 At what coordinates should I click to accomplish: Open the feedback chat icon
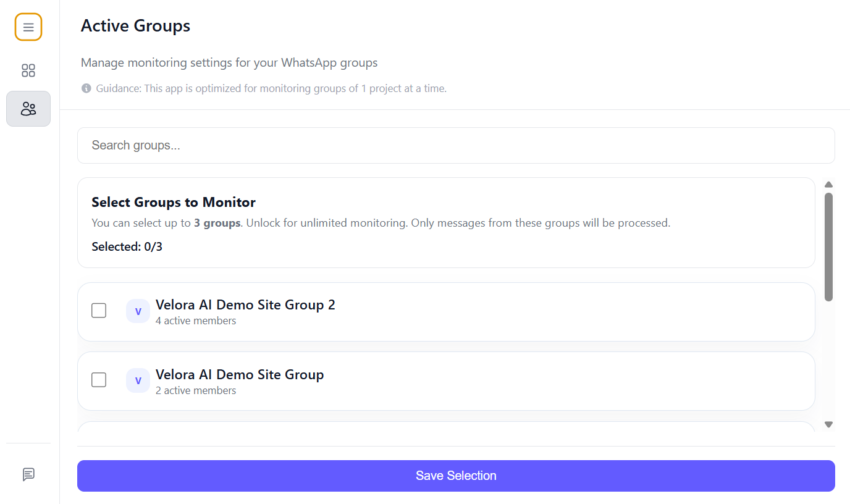28,474
